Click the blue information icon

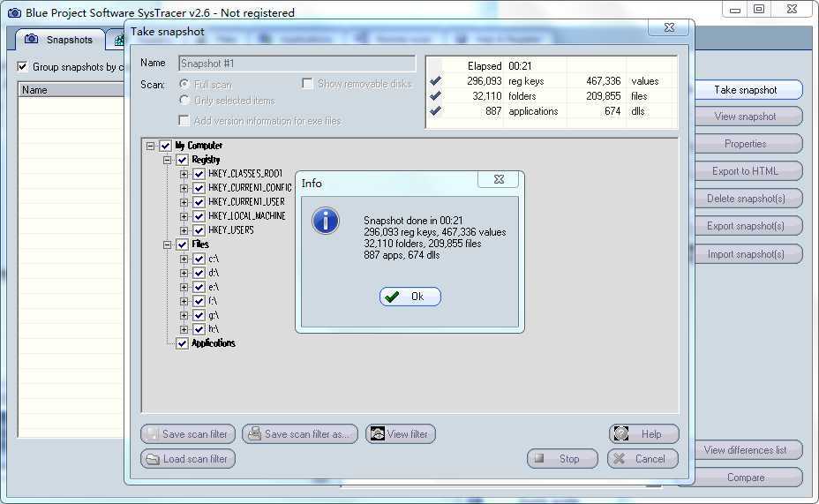tap(326, 220)
